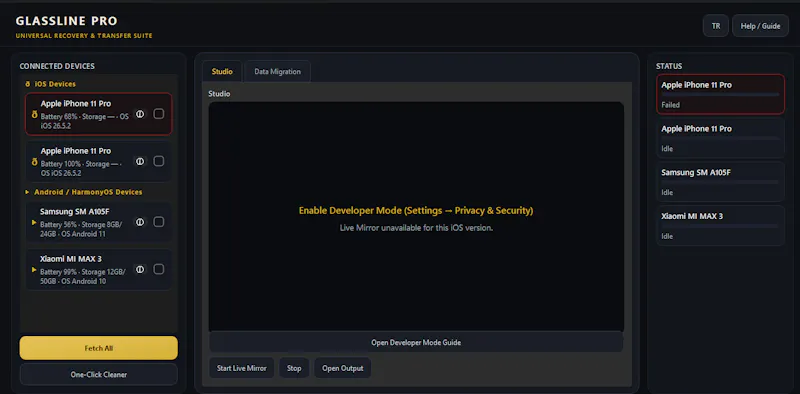Viewport: 800px width, 394px height.
Task: Run the One-Click Cleaner
Action: tap(98, 375)
